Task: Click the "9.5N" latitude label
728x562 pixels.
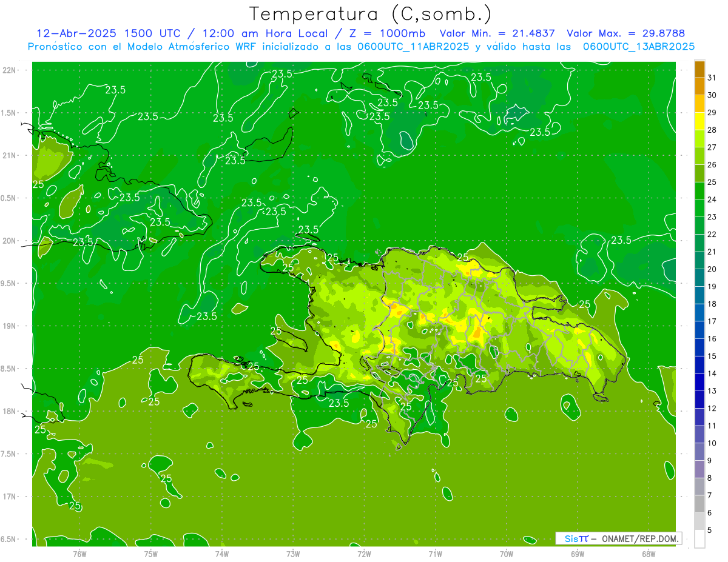Action: [8, 283]
